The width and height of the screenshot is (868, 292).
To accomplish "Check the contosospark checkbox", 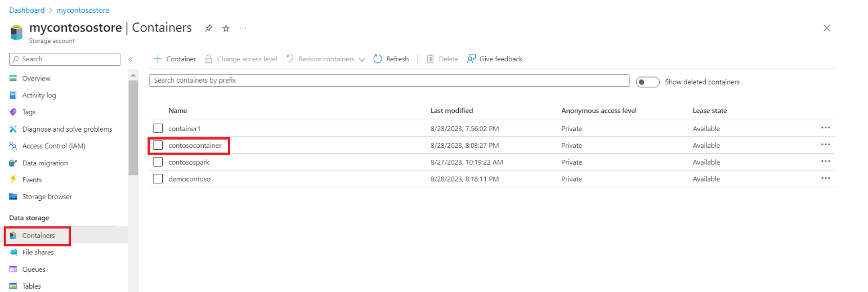I will 158,162.
